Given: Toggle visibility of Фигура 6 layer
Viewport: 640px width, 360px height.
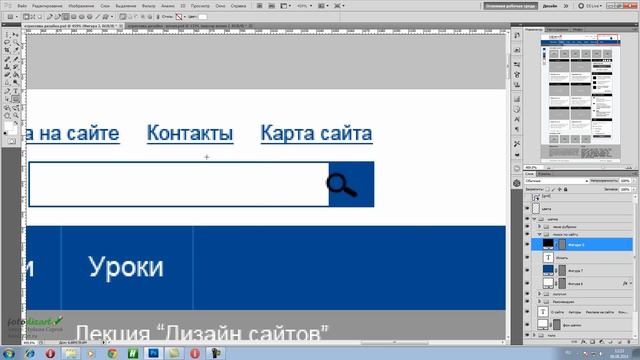Looking at the screenshot, I should coord(527,283).
